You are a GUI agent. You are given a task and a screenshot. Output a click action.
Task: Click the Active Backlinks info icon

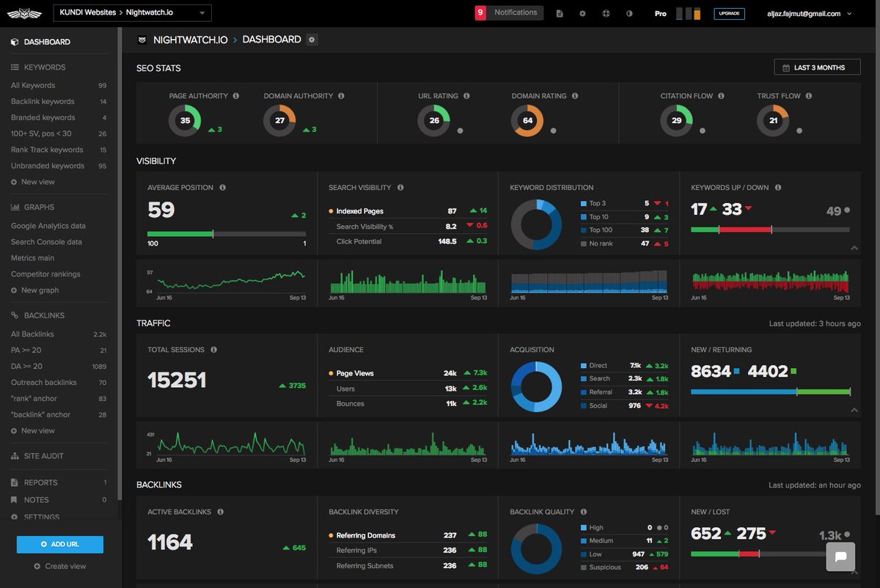220,512
